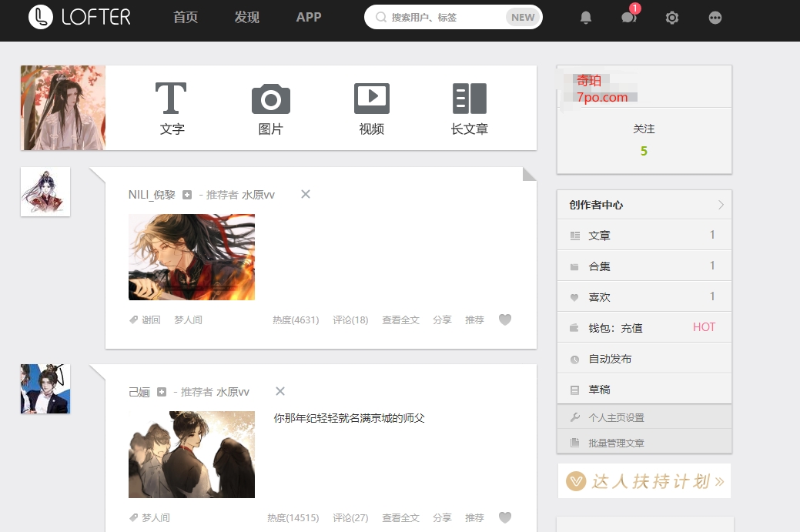Screen dimensions: 800x532
Task: Click the more options ellipsis icon
Action: coord(715,18)
